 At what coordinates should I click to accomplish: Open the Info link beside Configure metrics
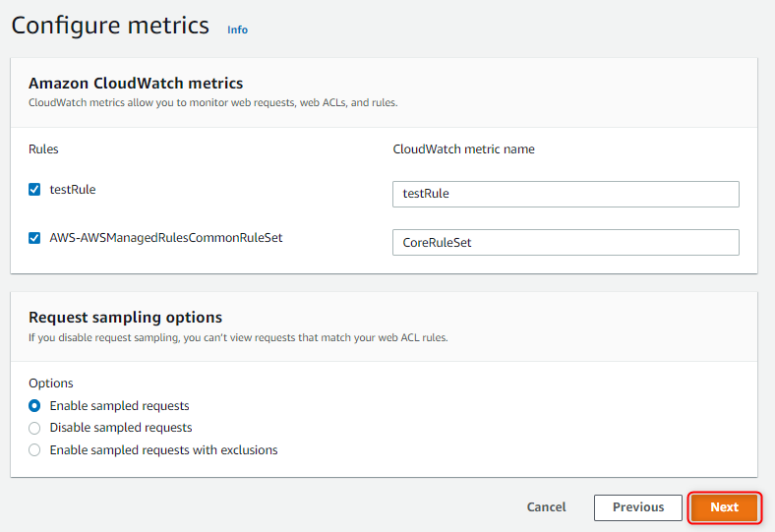point(237,30)
